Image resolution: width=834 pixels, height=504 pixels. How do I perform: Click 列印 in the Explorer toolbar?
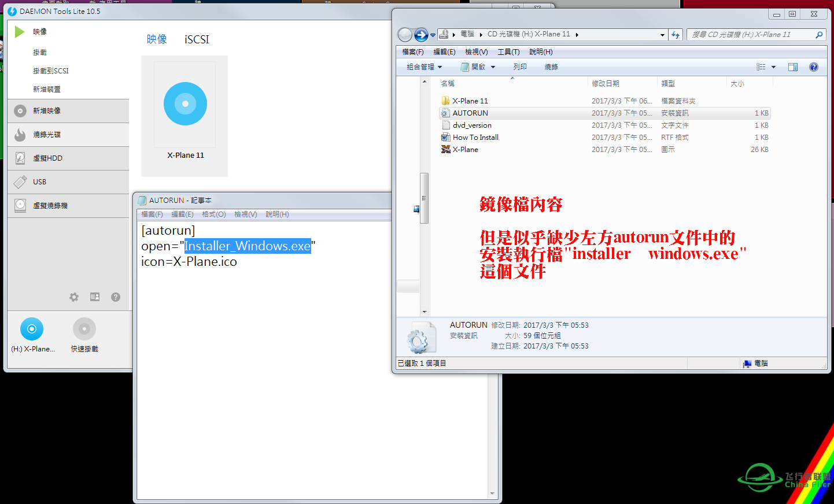[x=520, y=67]
